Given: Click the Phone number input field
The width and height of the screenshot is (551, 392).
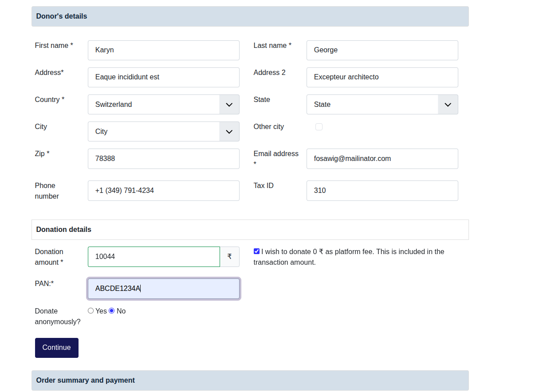Looking at the screenshot, I should tap(163, 191).
